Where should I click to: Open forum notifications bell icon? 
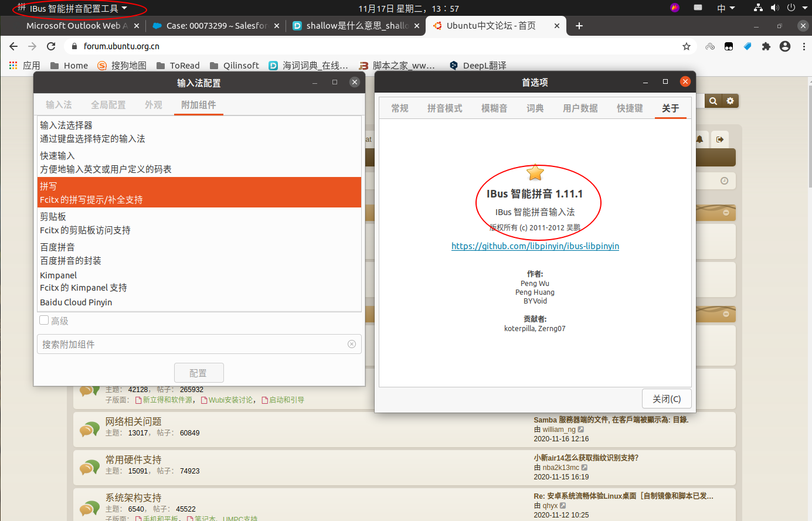click(x=699, y=139)
